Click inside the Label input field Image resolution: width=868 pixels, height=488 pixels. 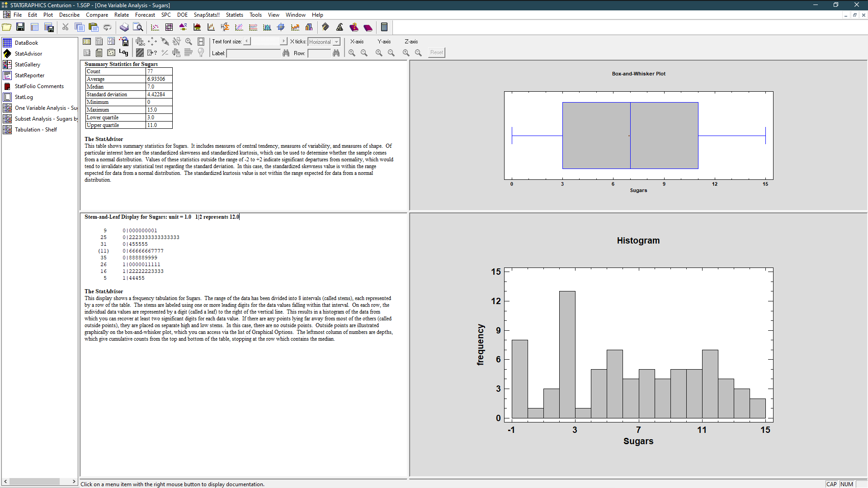pos(253,53)
